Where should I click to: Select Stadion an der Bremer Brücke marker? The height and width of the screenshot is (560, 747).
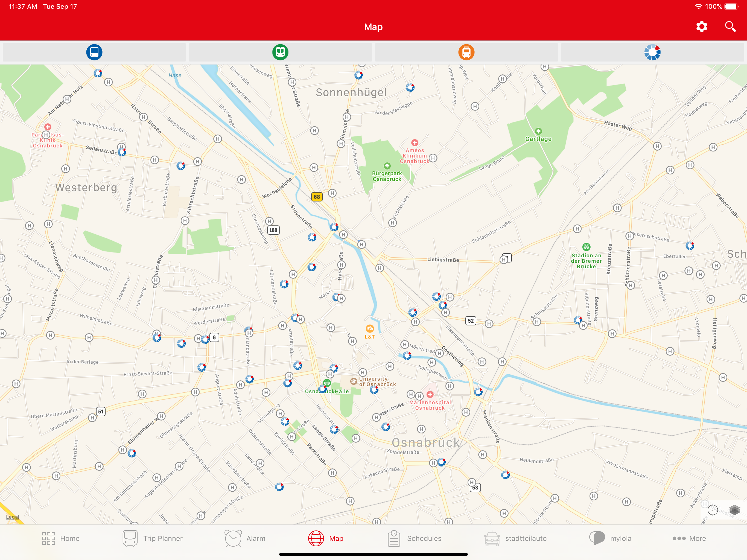pyautogui.click(x=586, y=247)
